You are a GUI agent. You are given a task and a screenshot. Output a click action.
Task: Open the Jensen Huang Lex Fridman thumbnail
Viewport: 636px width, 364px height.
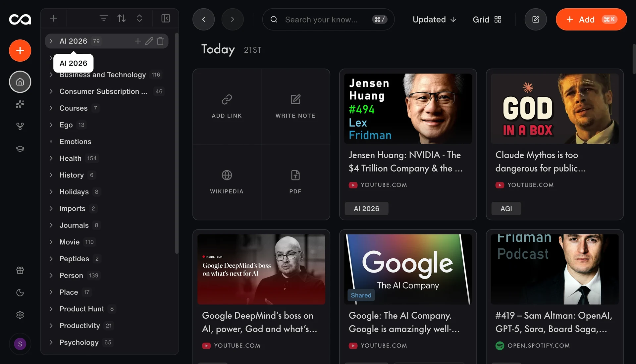pos(408,109)
